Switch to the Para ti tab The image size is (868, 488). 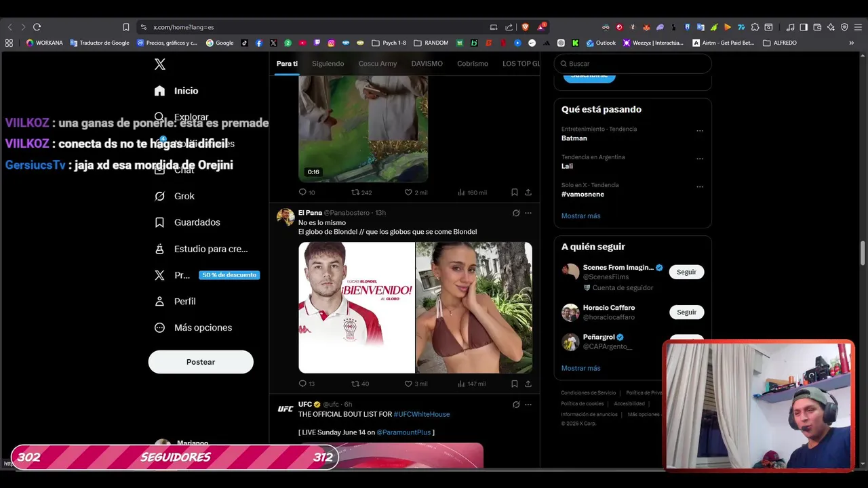click(x=287, y=64)
